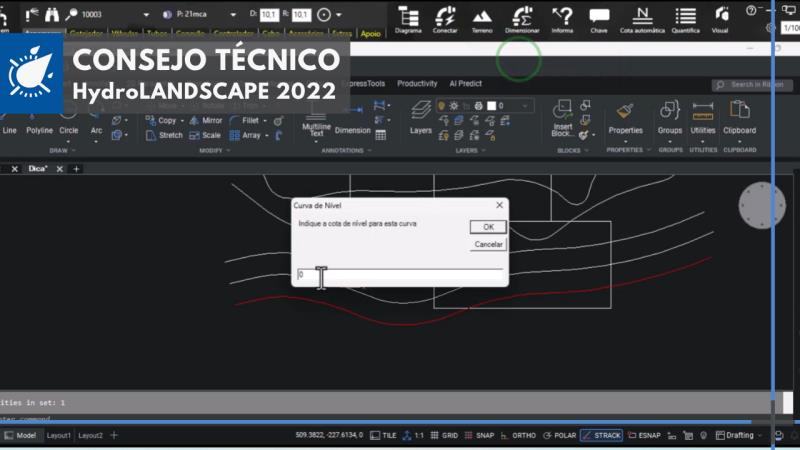800x450 pixels.
Task: Open the Productivity ribbon tab
Action: [x=417, y=83]
